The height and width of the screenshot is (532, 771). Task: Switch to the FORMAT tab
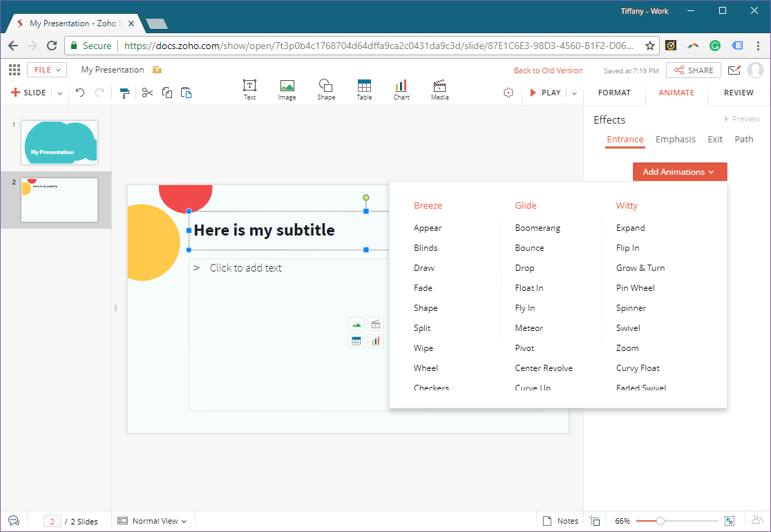pyautogui.click(x=614, y=93)
